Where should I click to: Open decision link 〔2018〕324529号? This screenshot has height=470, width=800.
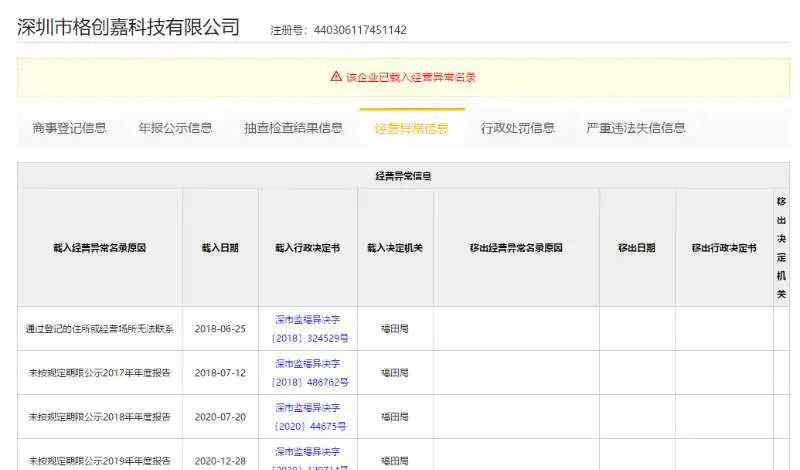pos(308,329)
